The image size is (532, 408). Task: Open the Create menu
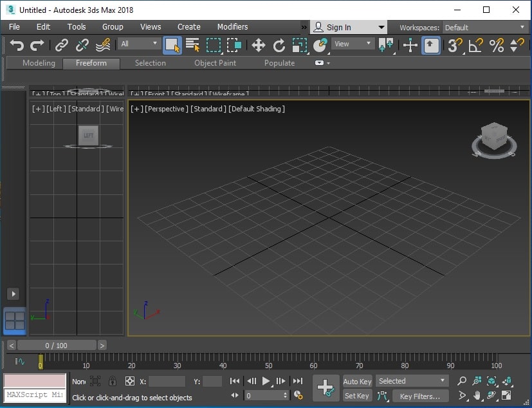(188, 27)
